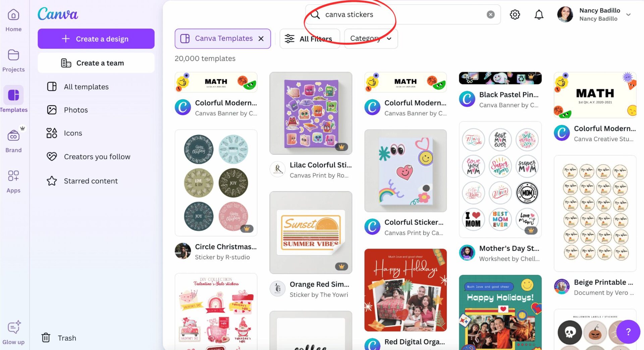Open the Projects folder icon
This screenshot has height=350, width=644.
13,55
